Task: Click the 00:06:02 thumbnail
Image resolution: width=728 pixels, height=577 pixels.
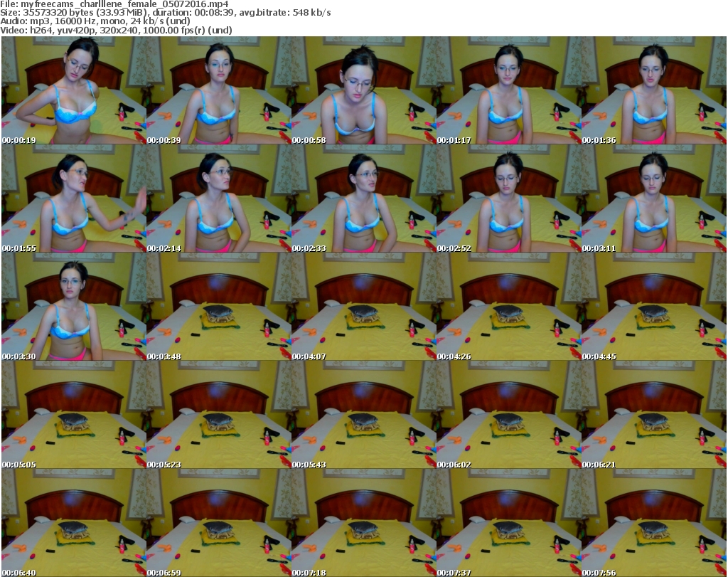Action: click(508, 414)
